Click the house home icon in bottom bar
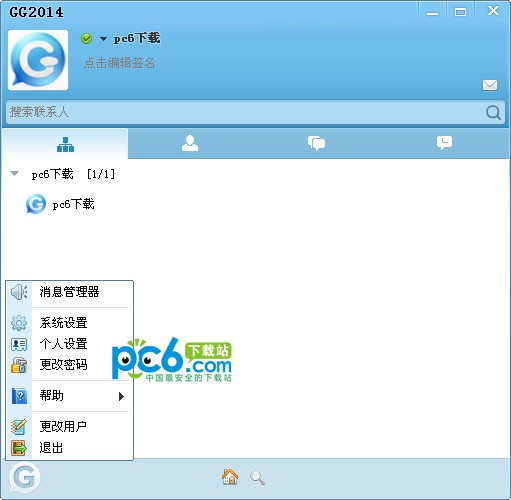Viewport: 511px width, 500px height. 230,477
